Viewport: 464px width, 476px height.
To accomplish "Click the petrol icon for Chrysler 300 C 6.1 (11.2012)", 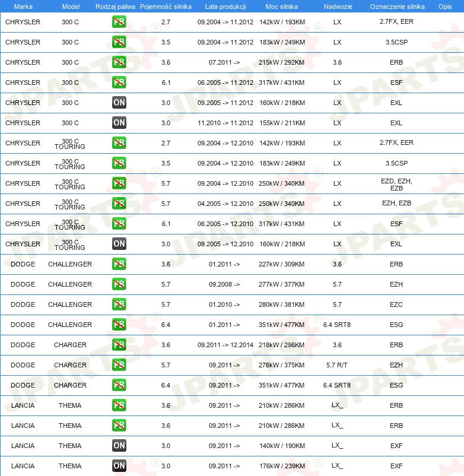I will [x=119, y=82].
